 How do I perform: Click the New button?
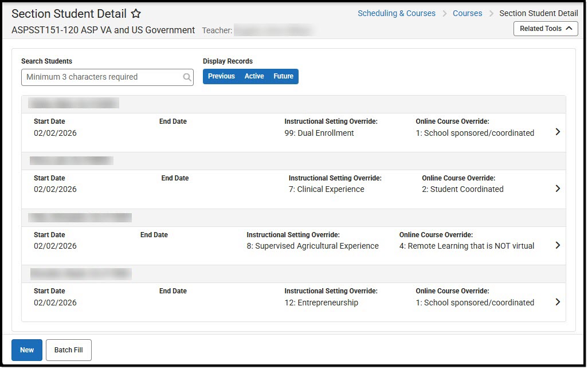pyautogui.click(x=26, y=350)
